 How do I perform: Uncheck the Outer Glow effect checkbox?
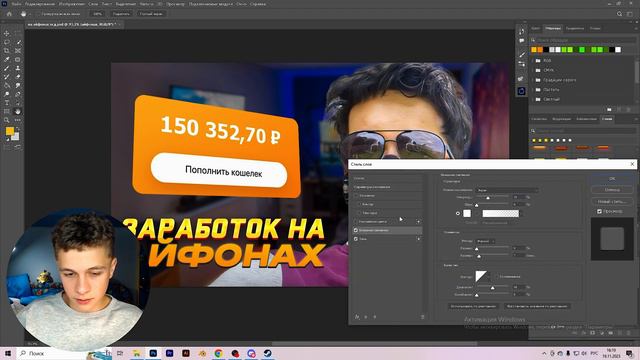point(356,230)
